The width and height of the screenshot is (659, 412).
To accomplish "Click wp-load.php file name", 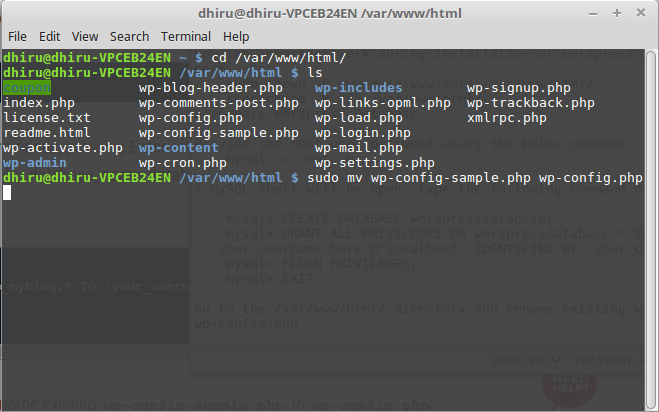I will click(358, 118).
